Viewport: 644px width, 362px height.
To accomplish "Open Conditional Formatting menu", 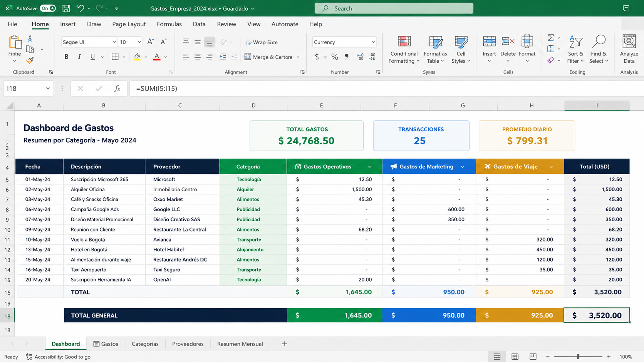I will (x=404, y=49).
